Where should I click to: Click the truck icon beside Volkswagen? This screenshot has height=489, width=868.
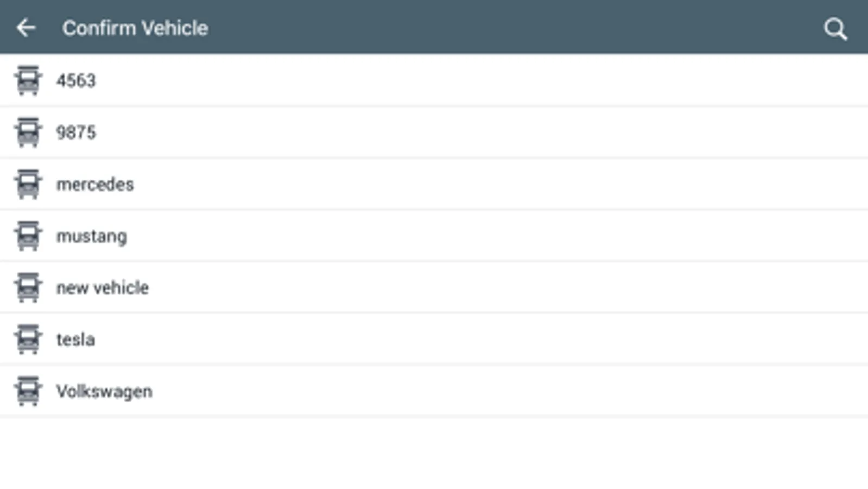point(28,391)
